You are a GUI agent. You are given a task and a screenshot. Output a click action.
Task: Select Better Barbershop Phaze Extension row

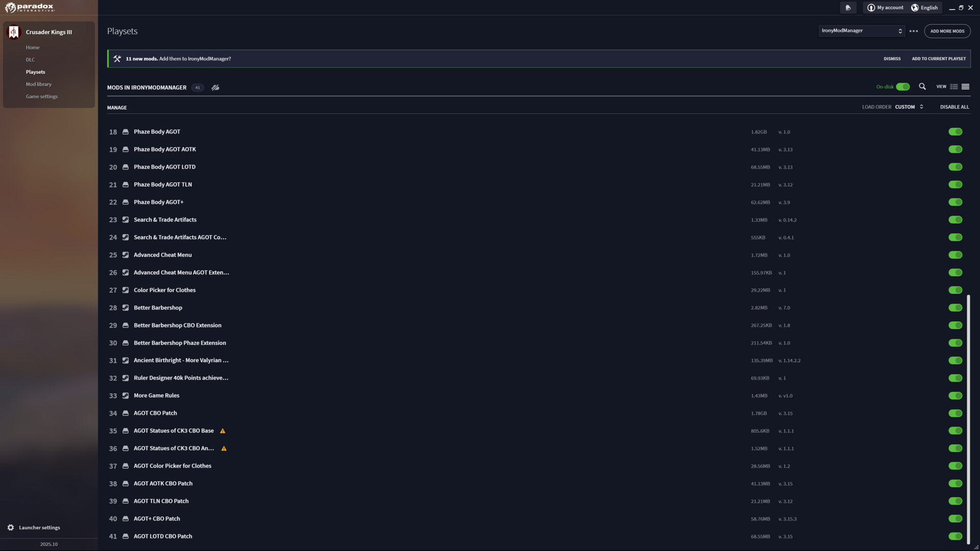pyautogui.click(x=538, y=343)
